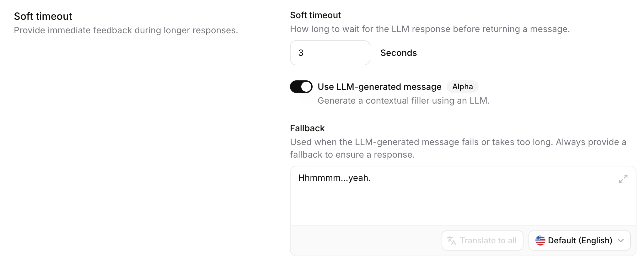The image size is (644, 265).
Task: Click the American flag icon in language selector
Action: tap(540, 241)
